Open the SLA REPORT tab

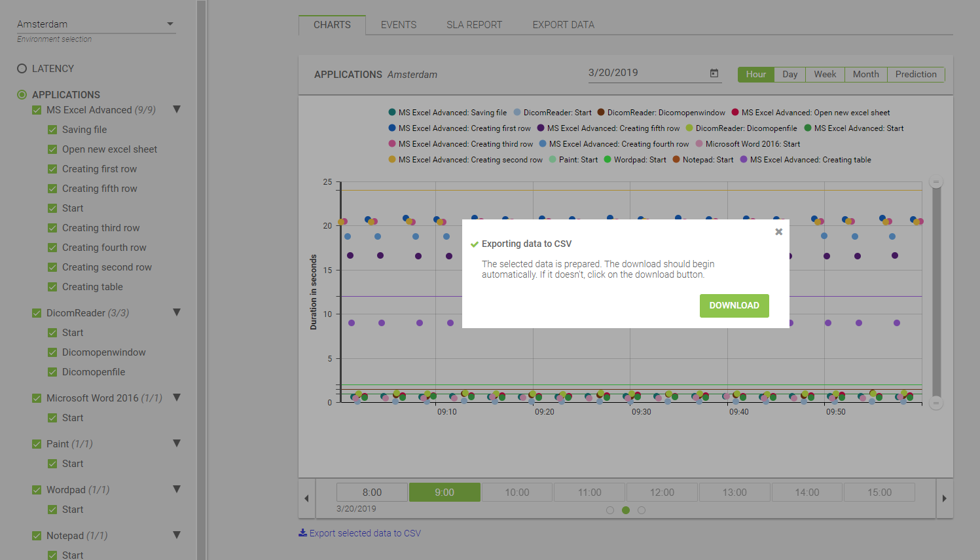(x=475, y=25)
